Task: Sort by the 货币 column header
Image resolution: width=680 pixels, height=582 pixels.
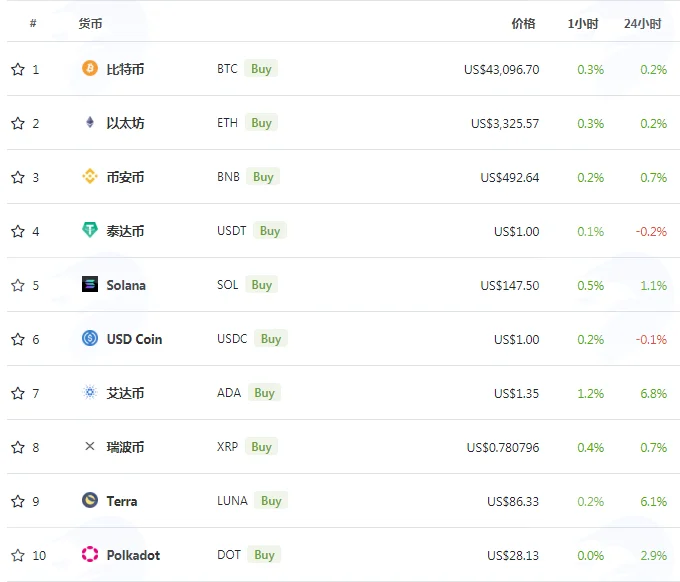Action: pyautogui.click(x=90, y=23)
